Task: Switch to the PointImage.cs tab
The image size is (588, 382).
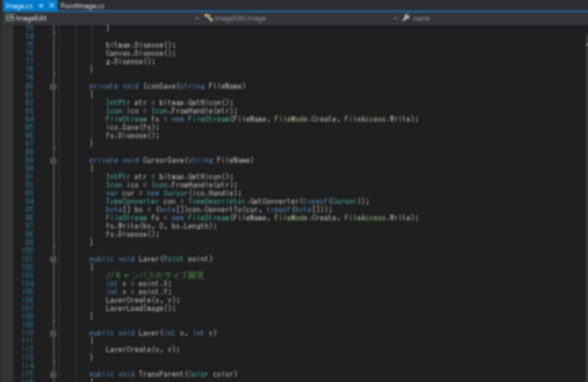Action: click(82, 6)
